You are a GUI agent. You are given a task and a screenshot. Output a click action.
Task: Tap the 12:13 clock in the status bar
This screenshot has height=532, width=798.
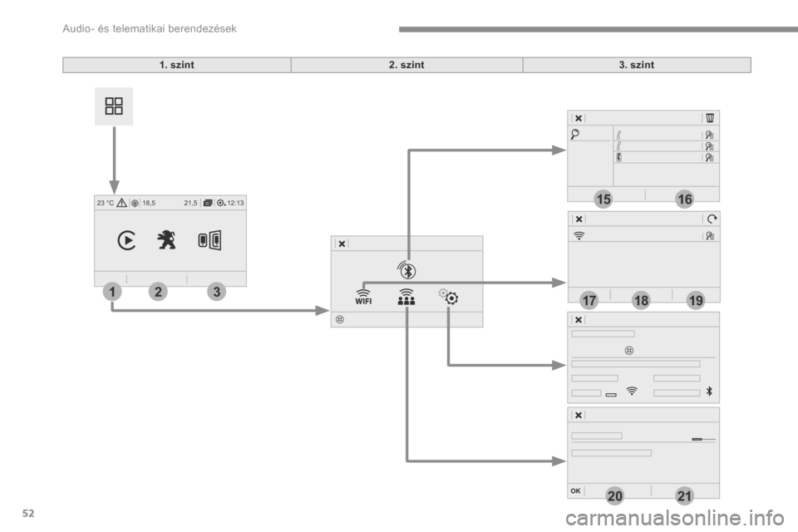(x=235, y=203)
